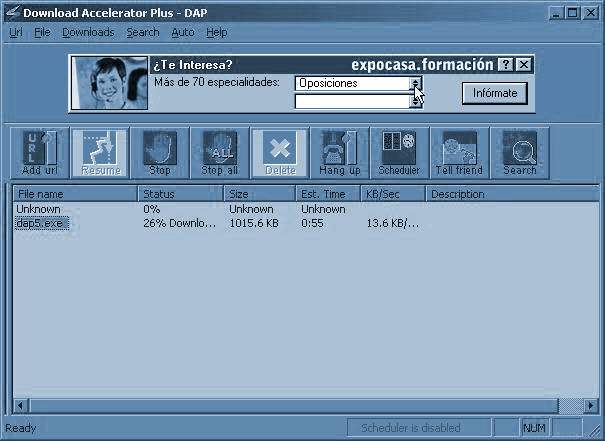Maximize the DAP window

pos(573,13)
